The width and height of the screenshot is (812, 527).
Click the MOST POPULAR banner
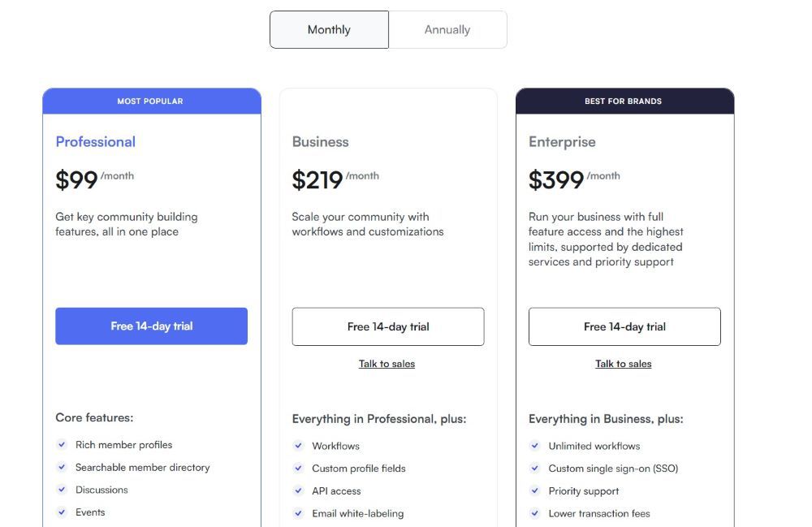pyautogui.click(x=151, y=101)
